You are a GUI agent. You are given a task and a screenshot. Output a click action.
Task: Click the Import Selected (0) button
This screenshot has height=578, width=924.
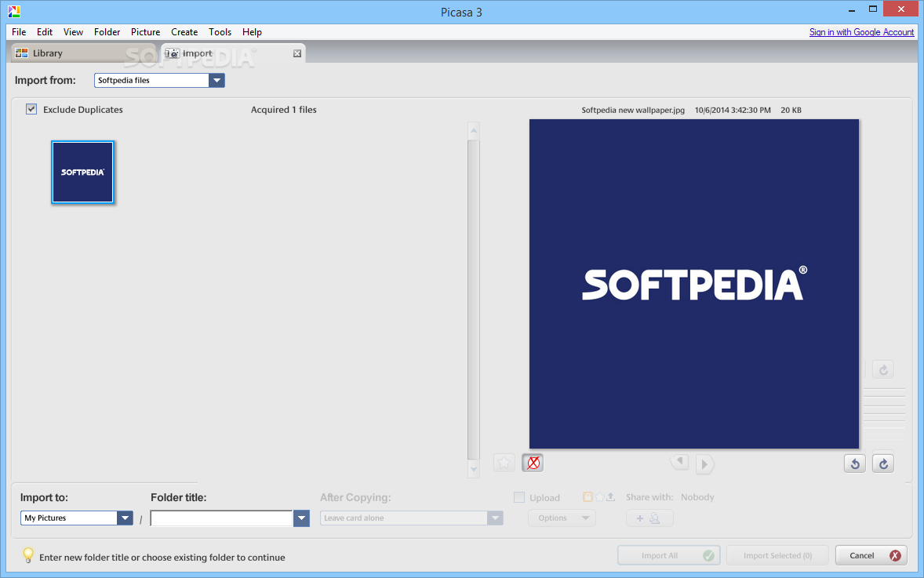coord(778,555)
